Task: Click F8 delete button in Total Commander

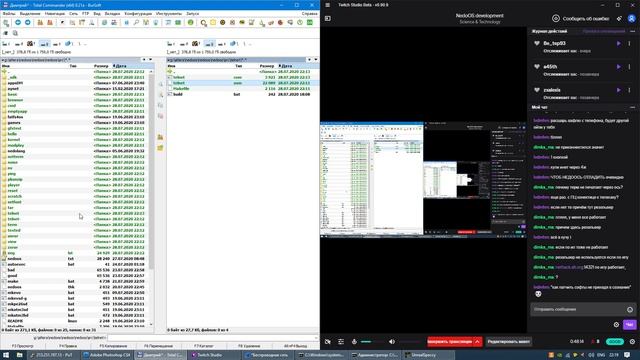Action: pyautogui.click(x=249, y=346)
